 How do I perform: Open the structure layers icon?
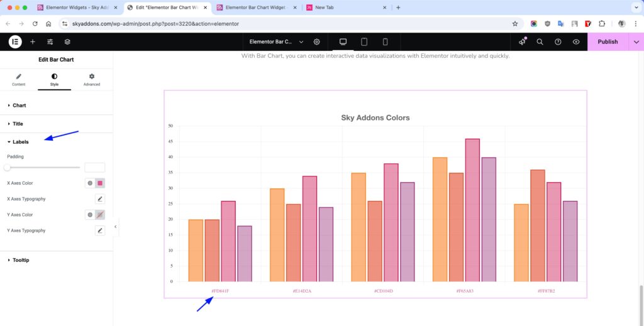point(67,42)
